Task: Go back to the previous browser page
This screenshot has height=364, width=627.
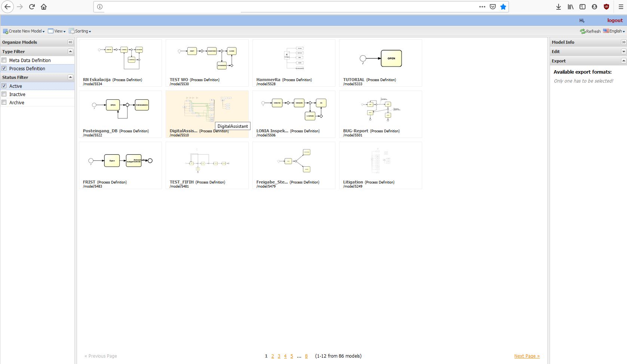Action: click(7, 7)
